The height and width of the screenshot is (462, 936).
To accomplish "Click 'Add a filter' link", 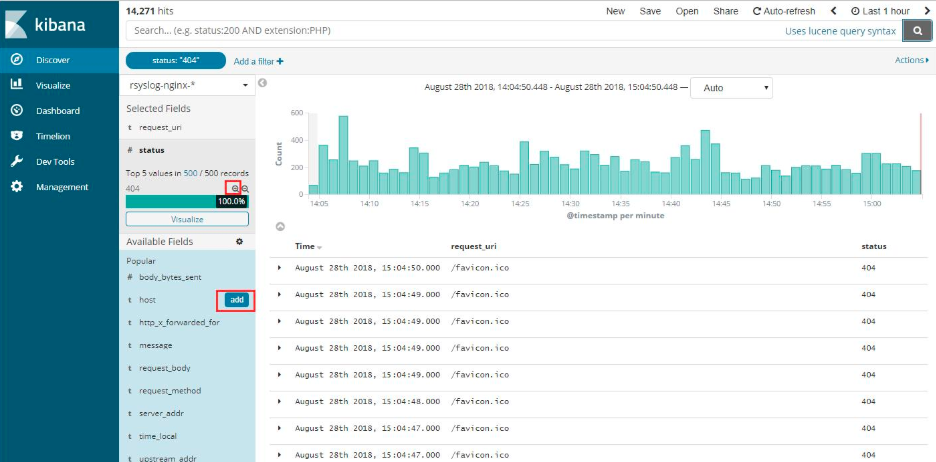I will pos(258,61).
